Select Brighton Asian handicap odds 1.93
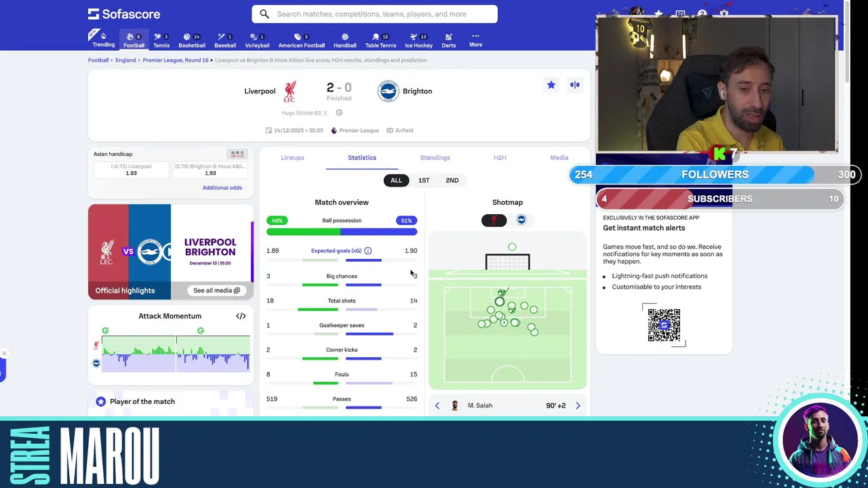The height and width of the screenshot is (488, 868). 210,169
